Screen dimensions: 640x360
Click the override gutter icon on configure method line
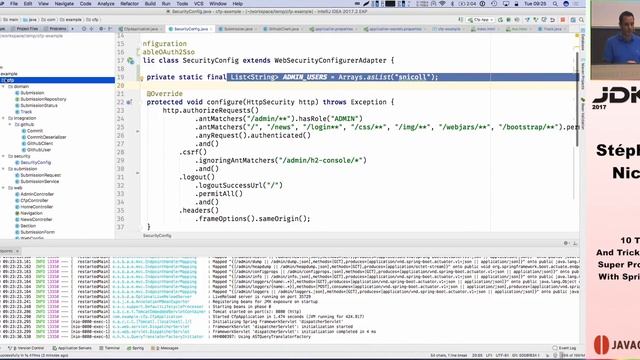point(129,102)
